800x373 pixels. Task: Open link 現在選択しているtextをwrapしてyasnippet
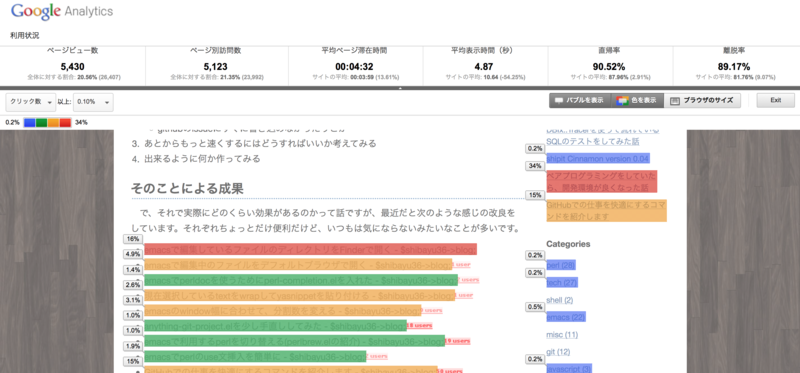(x=299, y=295)
